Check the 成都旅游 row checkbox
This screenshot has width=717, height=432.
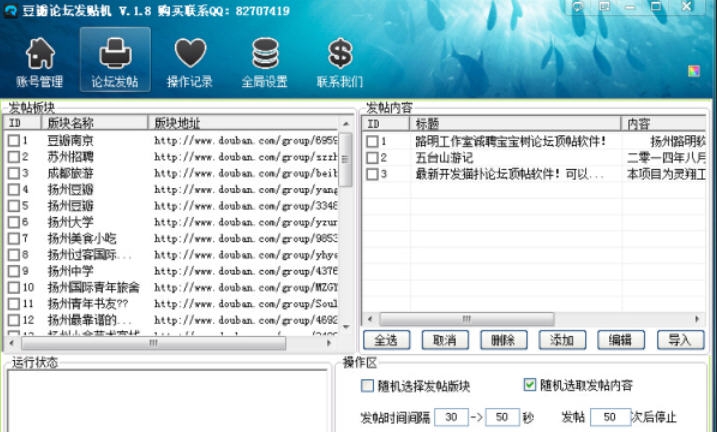[14, 173]
